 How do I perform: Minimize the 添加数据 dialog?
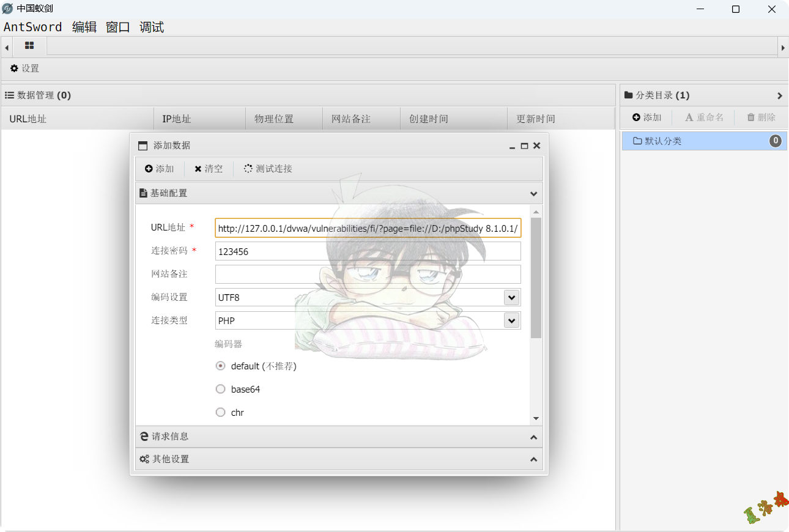click(513, 146)
